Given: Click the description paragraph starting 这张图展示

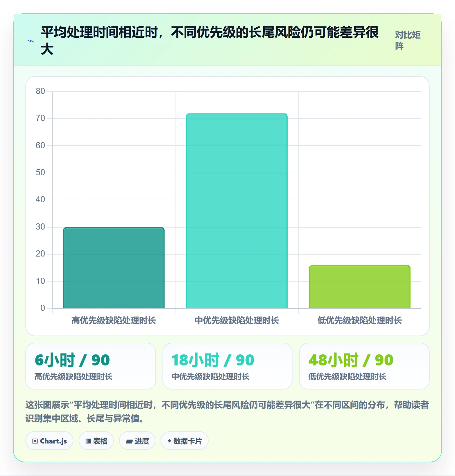Looking at the screenshot, I should 227,412.
